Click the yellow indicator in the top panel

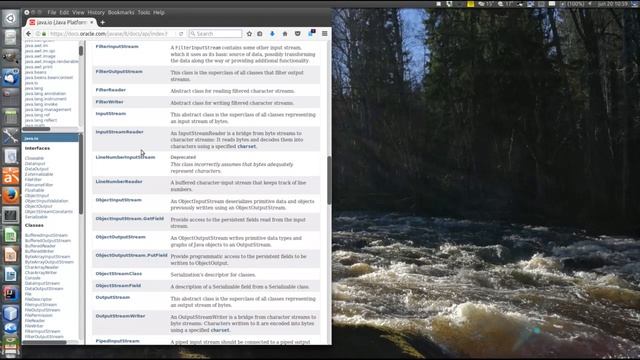click(x=471, y=4)
